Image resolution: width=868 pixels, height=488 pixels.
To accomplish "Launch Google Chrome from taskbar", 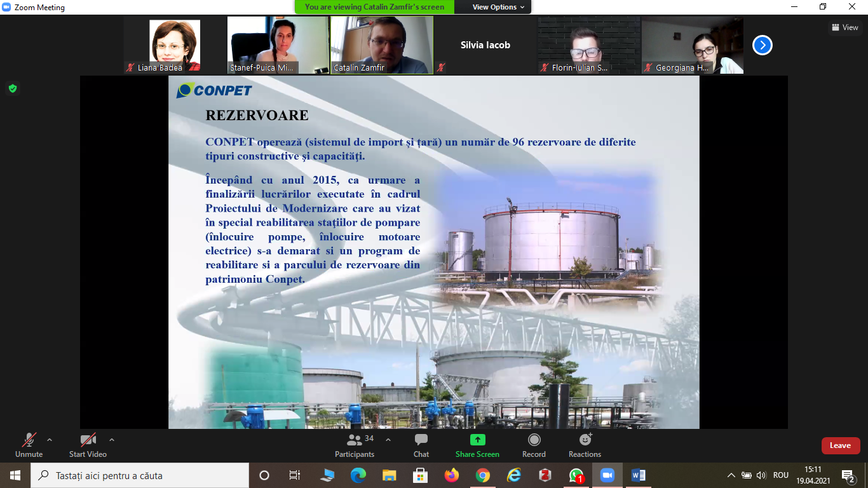I will [483, 475].
